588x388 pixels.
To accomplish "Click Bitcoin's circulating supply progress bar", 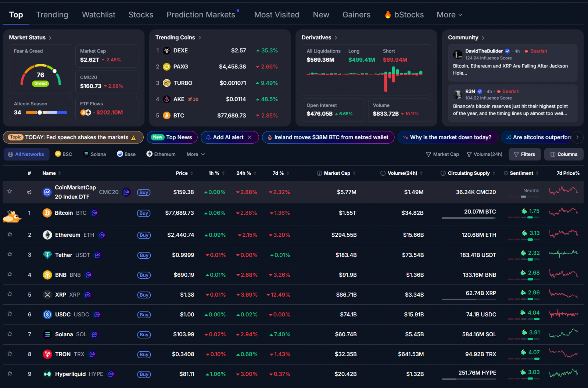I will tap(469, 218).
